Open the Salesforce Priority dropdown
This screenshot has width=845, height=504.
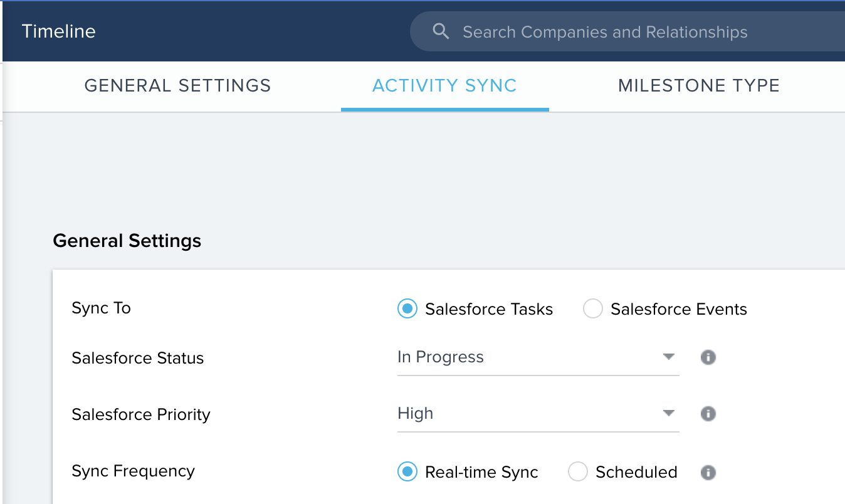tap(538, 414)
